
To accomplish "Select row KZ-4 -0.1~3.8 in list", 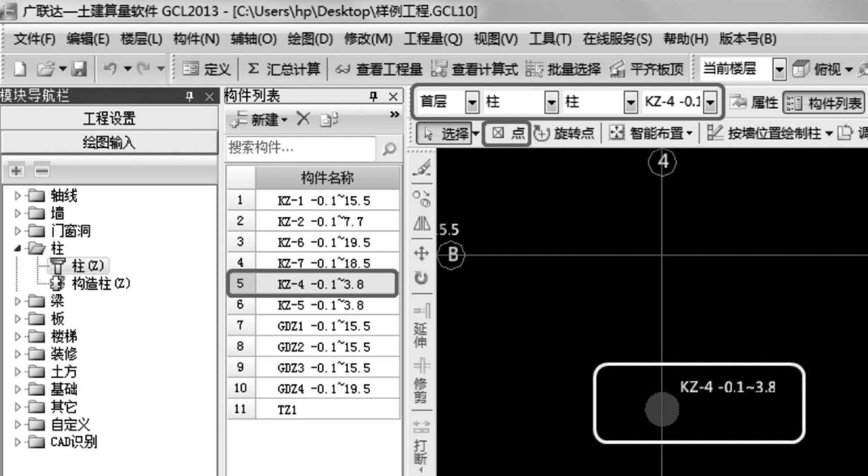I will [313, 284].
